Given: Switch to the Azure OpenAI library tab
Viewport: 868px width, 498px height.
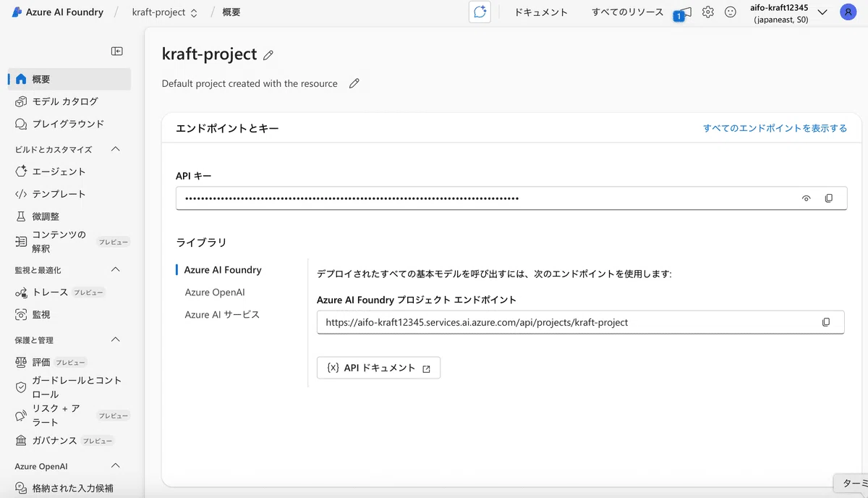Looking at the screenshot, I should coord(215,292).
